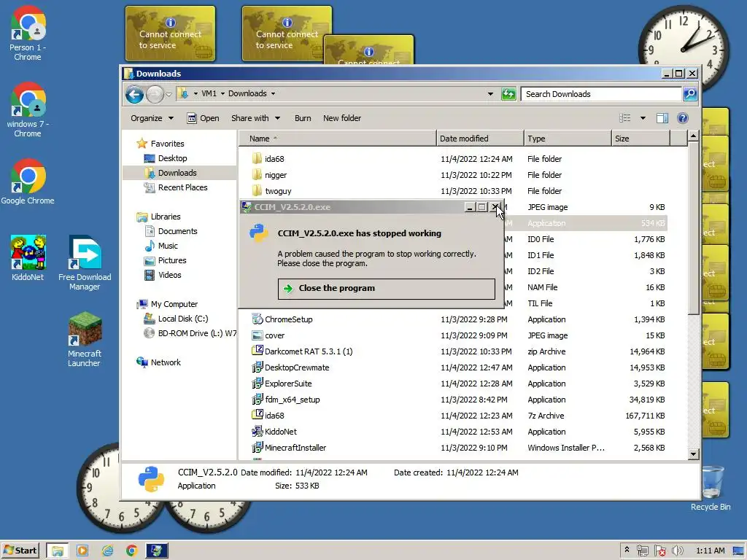
Task: Open Windows Media Player from the taskbar
Action: (x=82, y=551)
